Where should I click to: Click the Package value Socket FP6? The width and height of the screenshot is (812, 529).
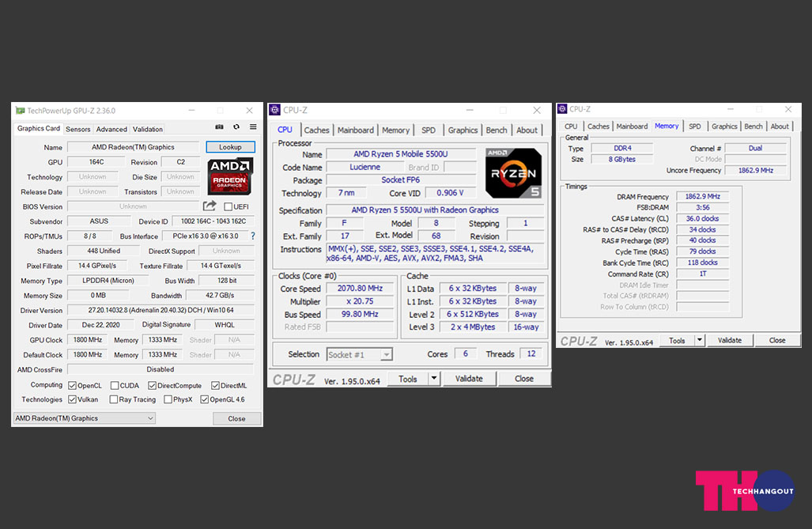[401, 179]
